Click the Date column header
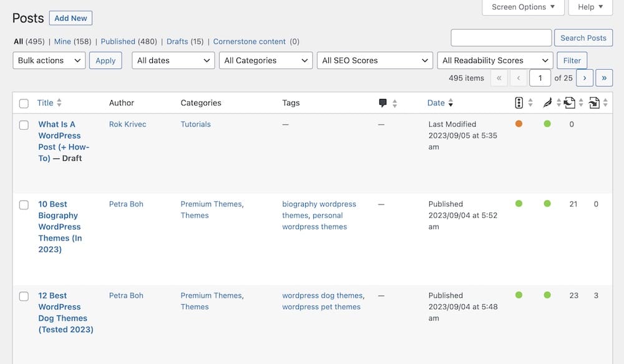This screenshot has width=624, height=364. tap(436, 102)
